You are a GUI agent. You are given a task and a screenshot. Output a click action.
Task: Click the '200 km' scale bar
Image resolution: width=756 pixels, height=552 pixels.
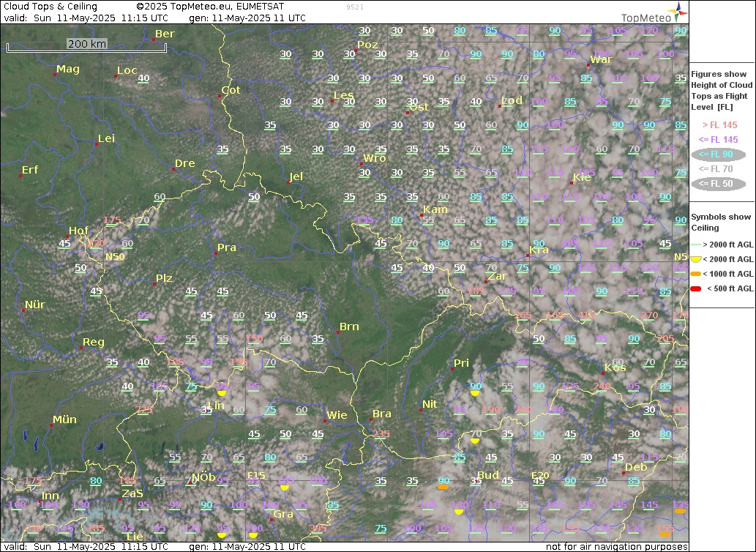click(x=87, y=46)
